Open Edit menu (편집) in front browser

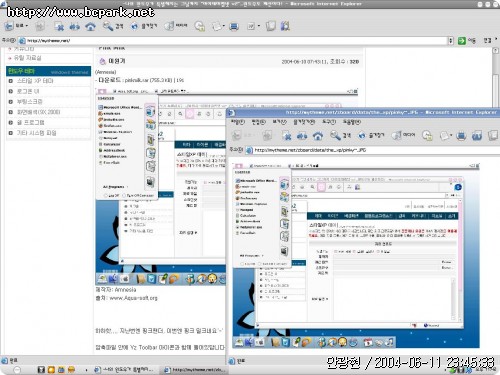click(258, 122)
